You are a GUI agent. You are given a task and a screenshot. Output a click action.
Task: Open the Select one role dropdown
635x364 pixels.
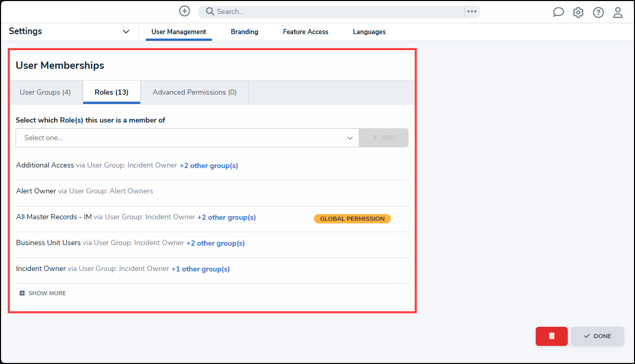pos(187,138)
